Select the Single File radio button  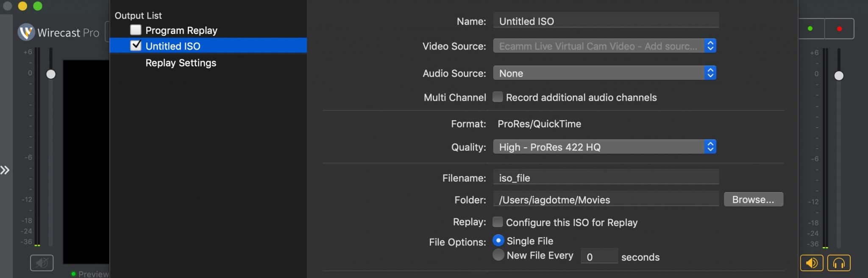[498, 240]
